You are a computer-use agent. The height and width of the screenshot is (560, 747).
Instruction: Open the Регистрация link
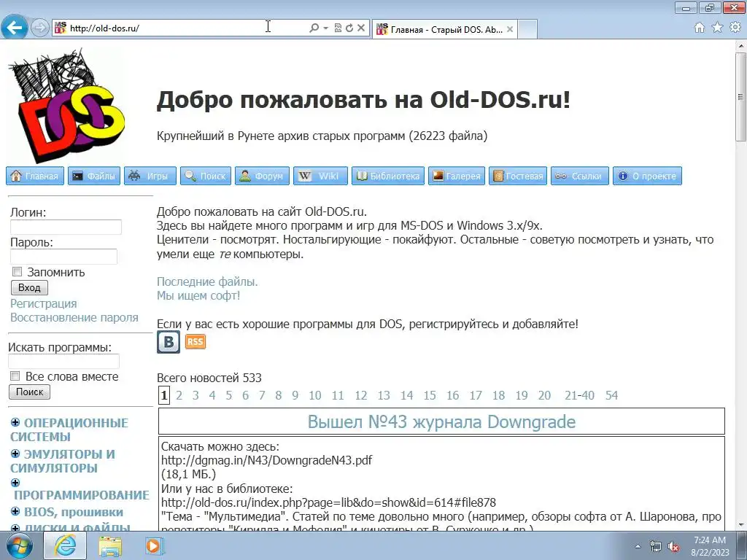point(43,303)
